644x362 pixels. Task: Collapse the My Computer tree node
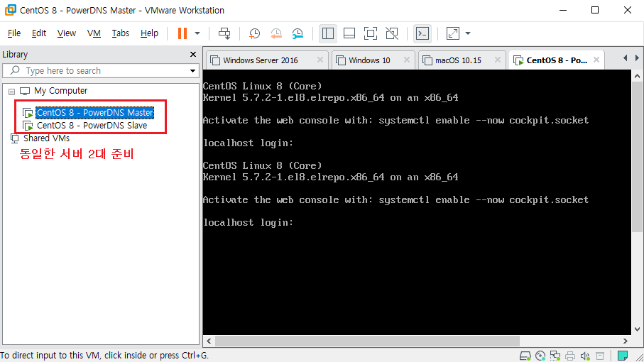tap(11, 92)
